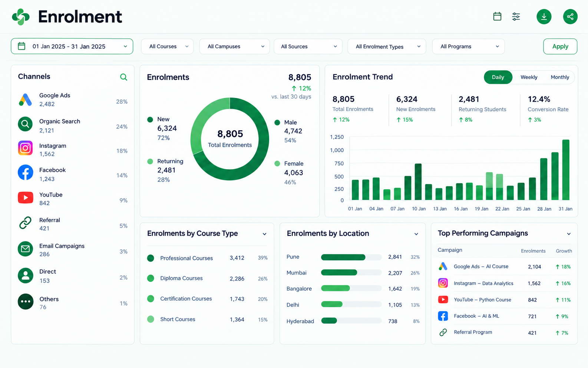
Task: Click the green share button
Action: point(570,17)
